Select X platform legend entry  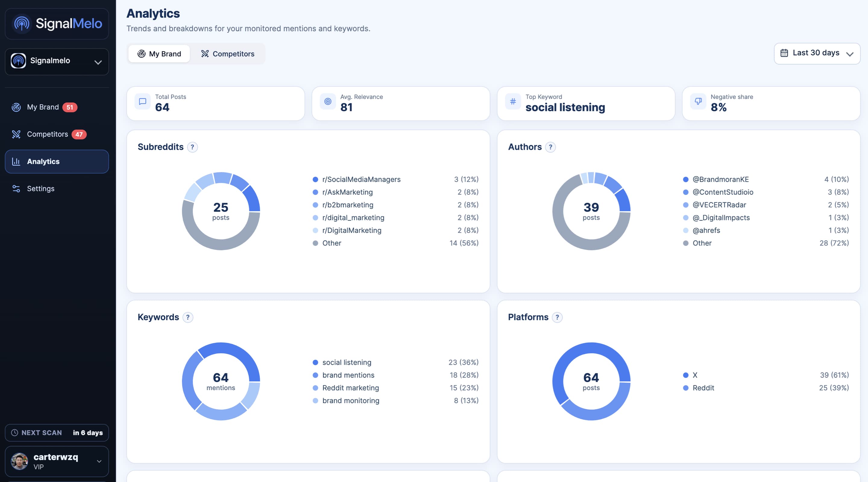[x=766, y=375]
